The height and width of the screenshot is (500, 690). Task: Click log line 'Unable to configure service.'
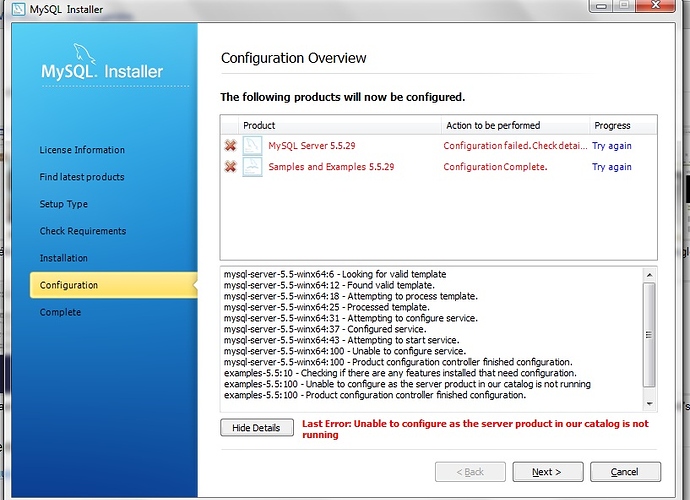click(x=345, y=351)
